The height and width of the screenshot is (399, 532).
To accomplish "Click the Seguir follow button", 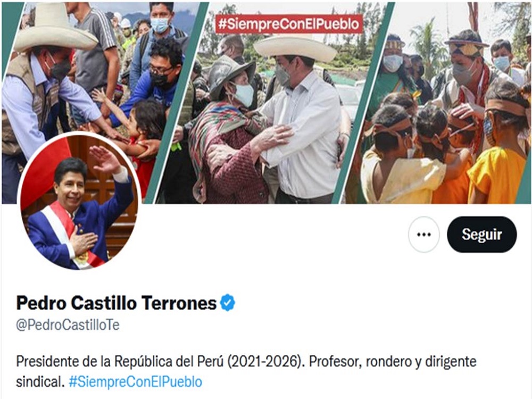I will 482,235.
